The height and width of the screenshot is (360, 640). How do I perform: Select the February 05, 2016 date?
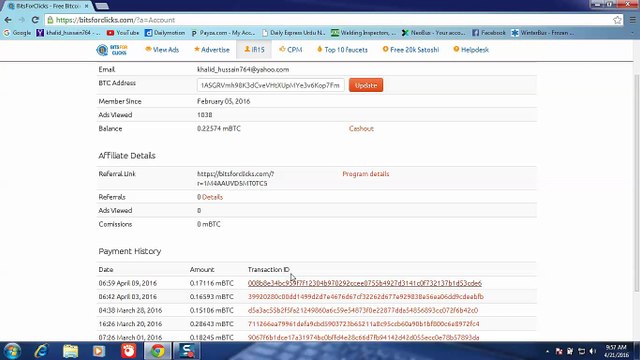coord(224,101)
